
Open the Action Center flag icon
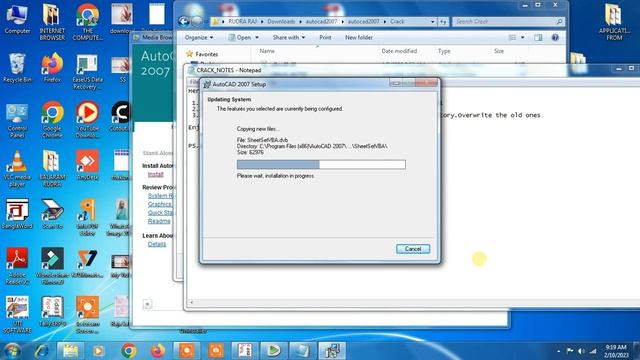click(x=570, y=351)
